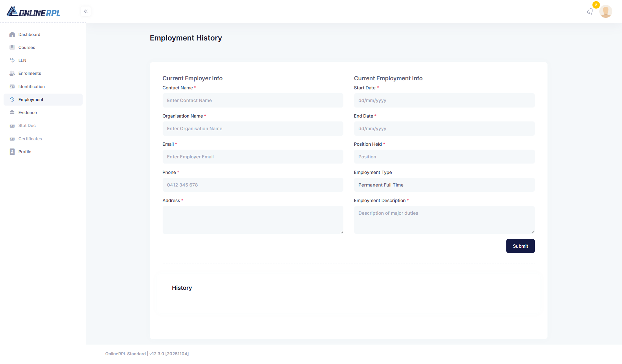Focus the Contact Name field

tap(253, 100)
